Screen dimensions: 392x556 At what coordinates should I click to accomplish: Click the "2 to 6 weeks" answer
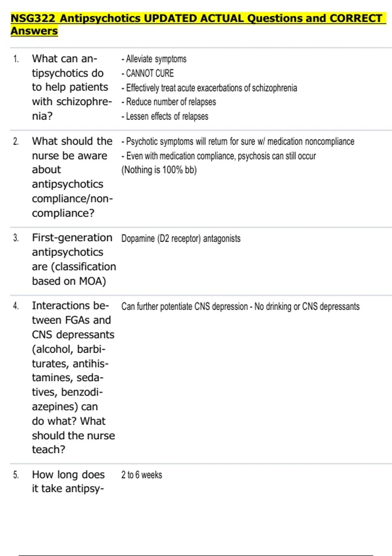click(x=142, y=475)
